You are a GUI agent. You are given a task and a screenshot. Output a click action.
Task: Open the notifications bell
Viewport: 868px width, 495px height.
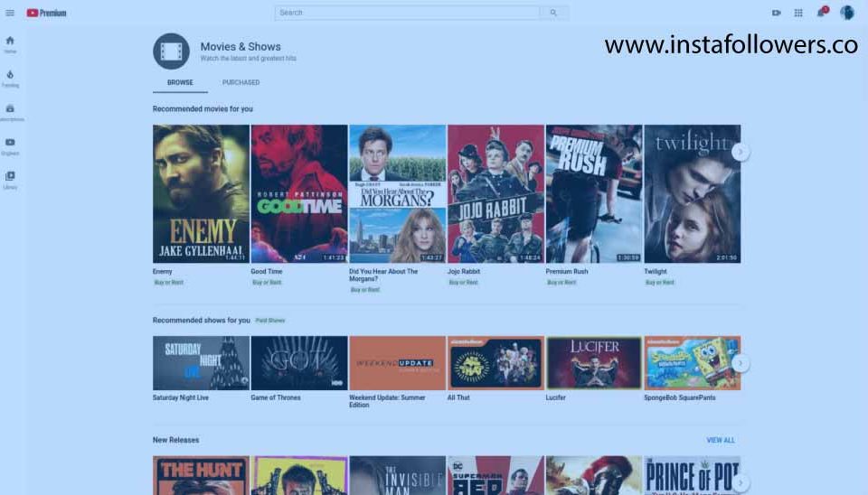tap(822, 12)
